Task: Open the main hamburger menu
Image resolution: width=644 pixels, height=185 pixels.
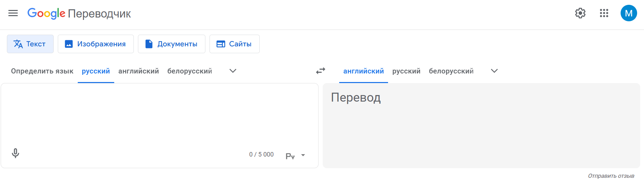Action: pos(13,13)
